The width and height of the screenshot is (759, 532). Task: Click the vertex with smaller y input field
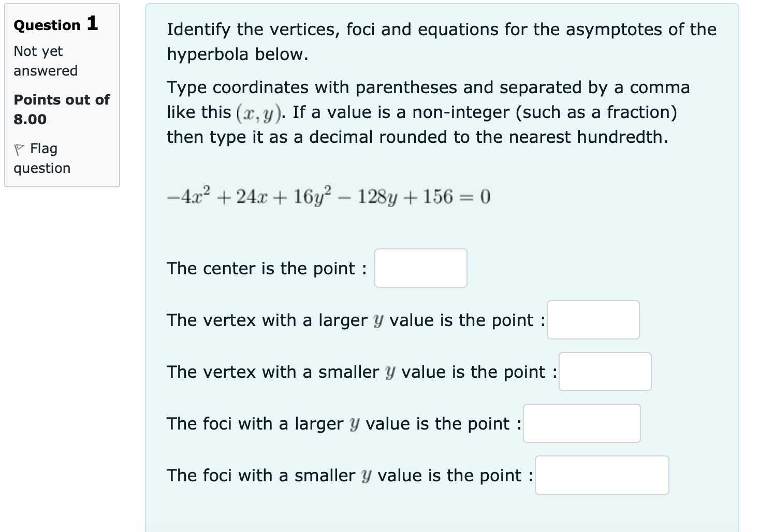click(x=605, y=372)
